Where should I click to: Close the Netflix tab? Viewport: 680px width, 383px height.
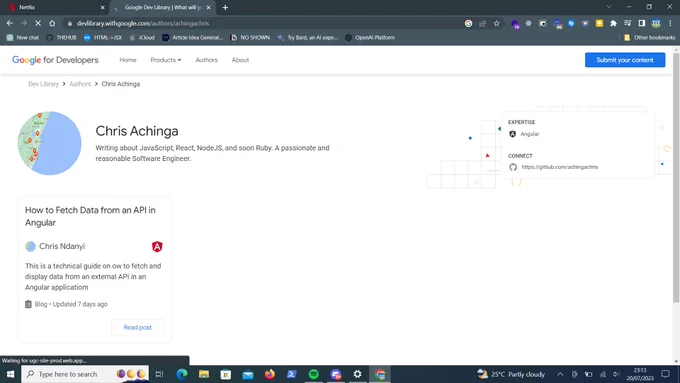point(102,7)
